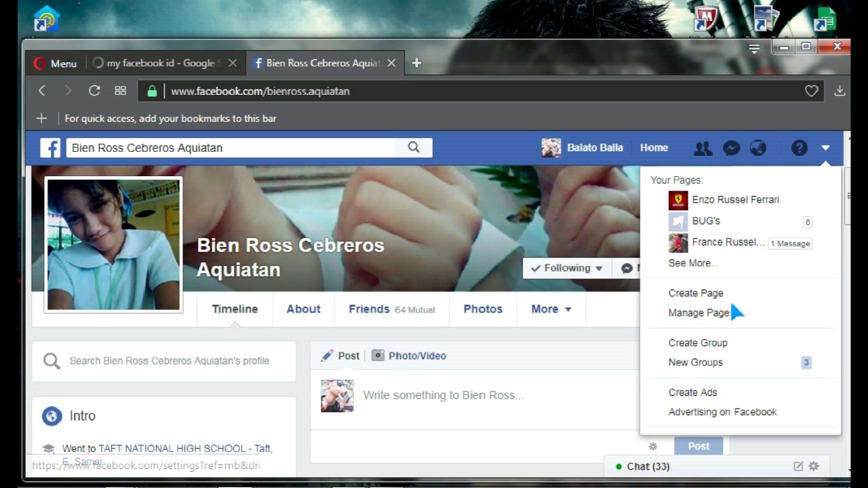The width and height of the screenshot is (868, 488).
Task: Click Opera tab menu stacked lines icon
Action: (x=754, y=49)
